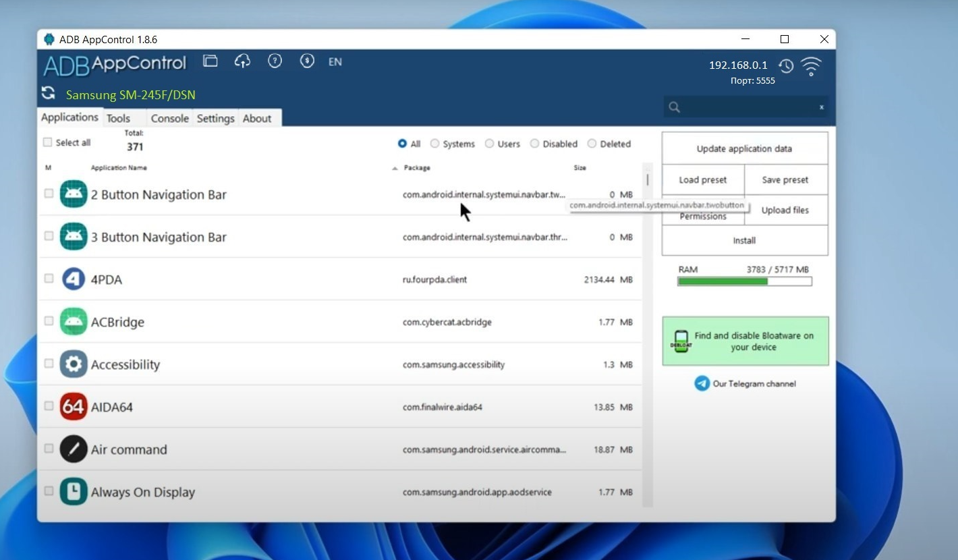Open the About tab
Image resolution: width=958 pixels, height=560 pixels.
click(x=257, y=118)
